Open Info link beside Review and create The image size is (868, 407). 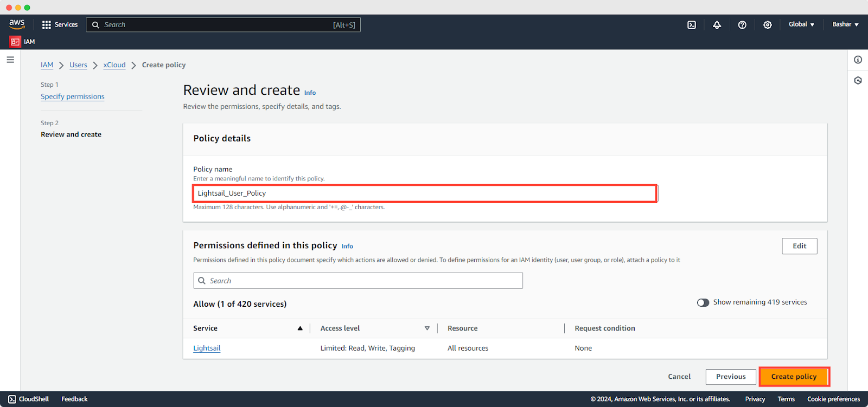pyautogui.click(x=310, y=93)
